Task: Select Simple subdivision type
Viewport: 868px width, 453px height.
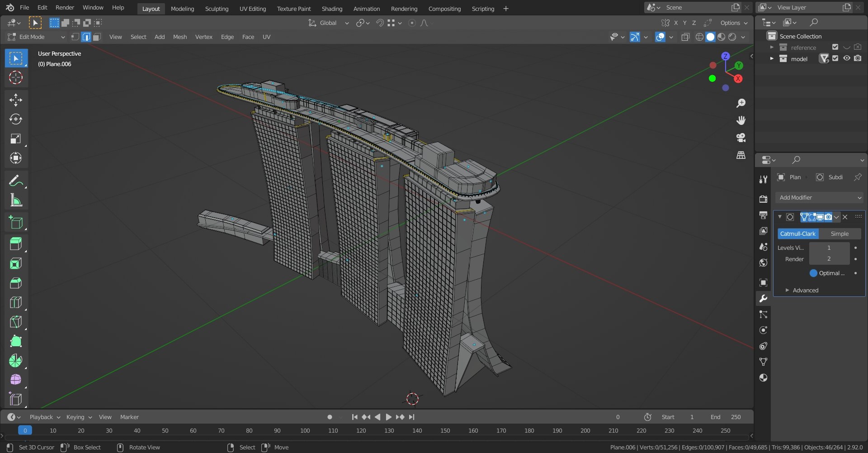Action: (840, 234)
